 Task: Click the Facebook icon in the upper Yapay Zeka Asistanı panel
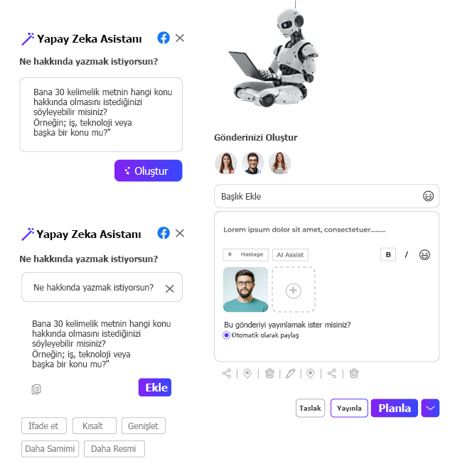tap(164, 38)
